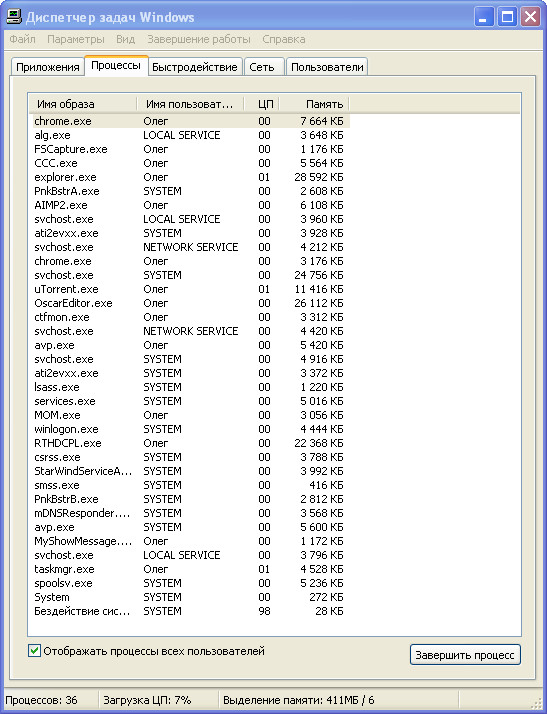Select the MyShowMessage process

189,541
